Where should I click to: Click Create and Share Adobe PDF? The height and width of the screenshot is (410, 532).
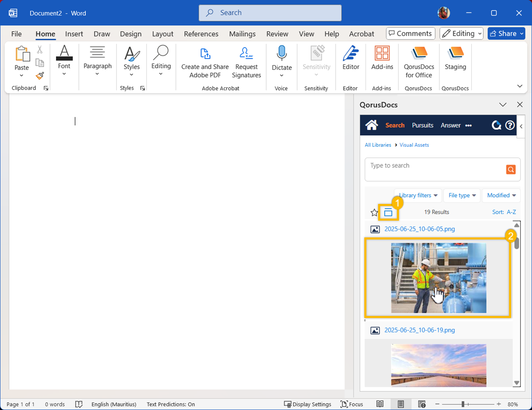point(205,62)
